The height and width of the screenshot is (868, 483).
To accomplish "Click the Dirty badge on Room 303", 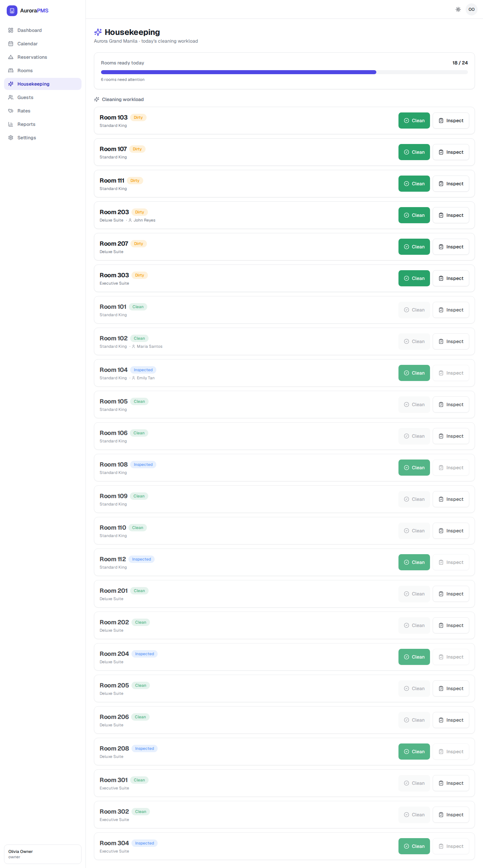I will (140, 275).
